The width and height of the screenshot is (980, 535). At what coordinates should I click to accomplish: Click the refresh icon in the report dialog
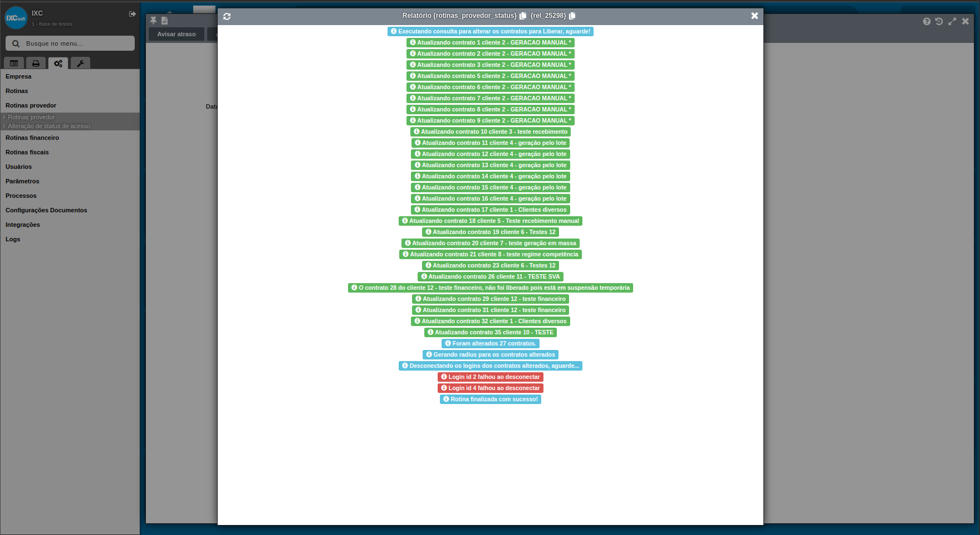227,16
